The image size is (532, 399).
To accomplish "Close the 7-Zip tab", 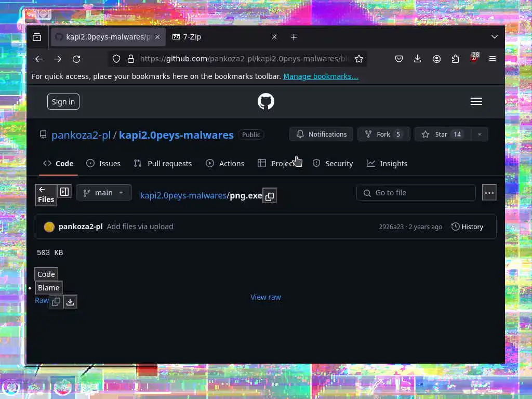I will coord(274,37).
